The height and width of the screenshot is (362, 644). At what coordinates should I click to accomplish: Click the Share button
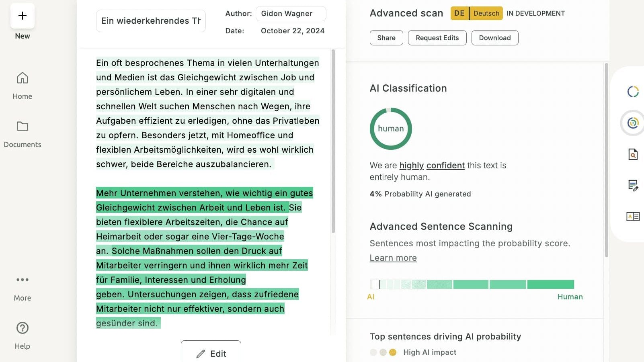386,38
